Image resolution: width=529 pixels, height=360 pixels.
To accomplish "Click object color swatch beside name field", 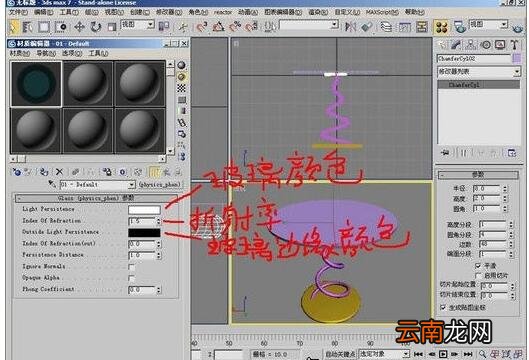I will pyautogui.click(x=517, y=58).
